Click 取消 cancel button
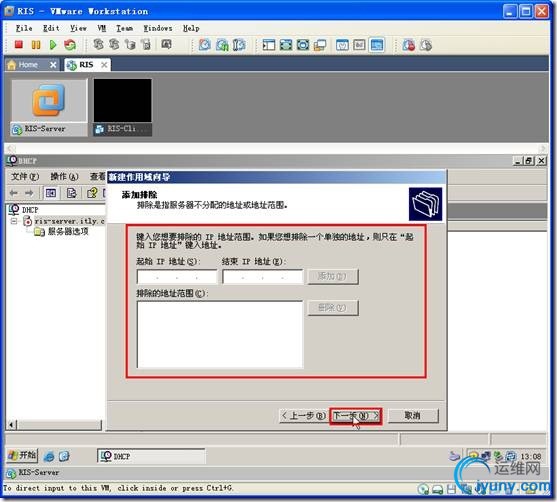Image resolution: width=557 pixels, height=502 pixels. point(413,416)
